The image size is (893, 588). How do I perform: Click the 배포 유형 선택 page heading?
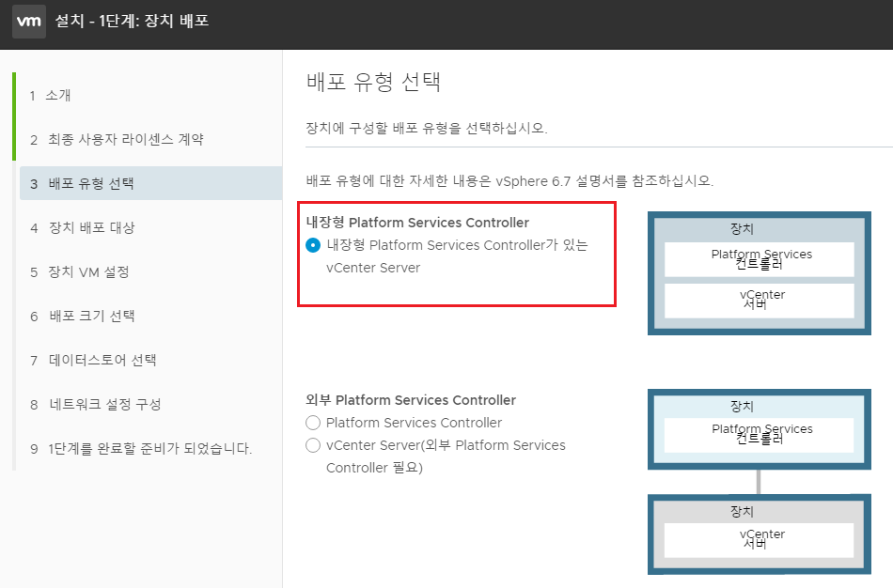coord(373,82)
